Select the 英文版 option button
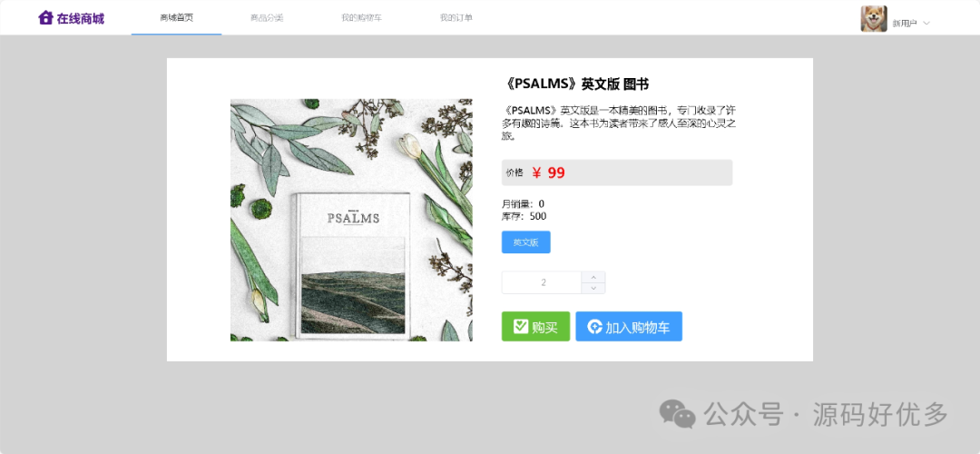The width and height of the screenshot is (980, 454). pyautogui.click(x=525, y=242)
